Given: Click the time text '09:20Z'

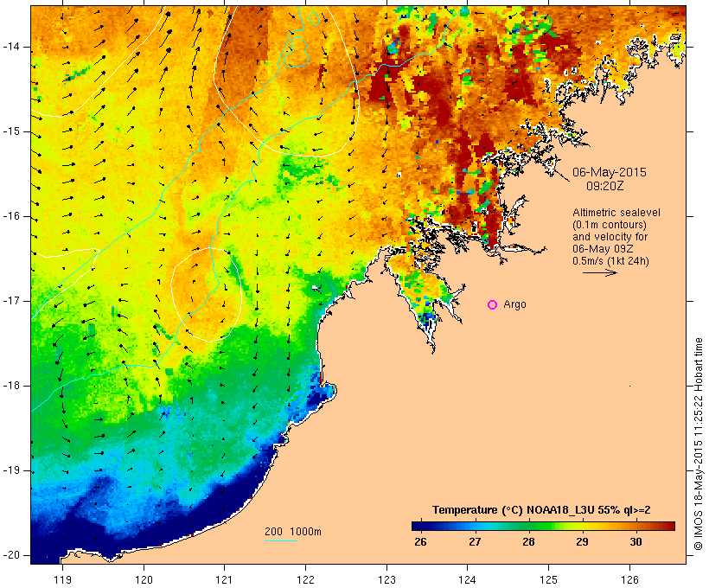Looking at the screenshot, I should click(605, 186).
